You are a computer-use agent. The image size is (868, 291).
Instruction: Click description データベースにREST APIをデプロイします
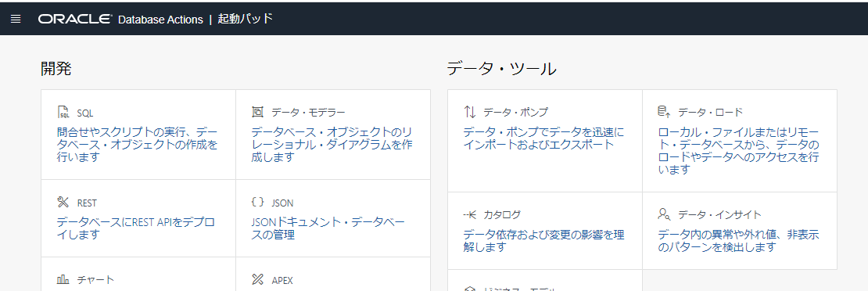(x=135, y=228)
